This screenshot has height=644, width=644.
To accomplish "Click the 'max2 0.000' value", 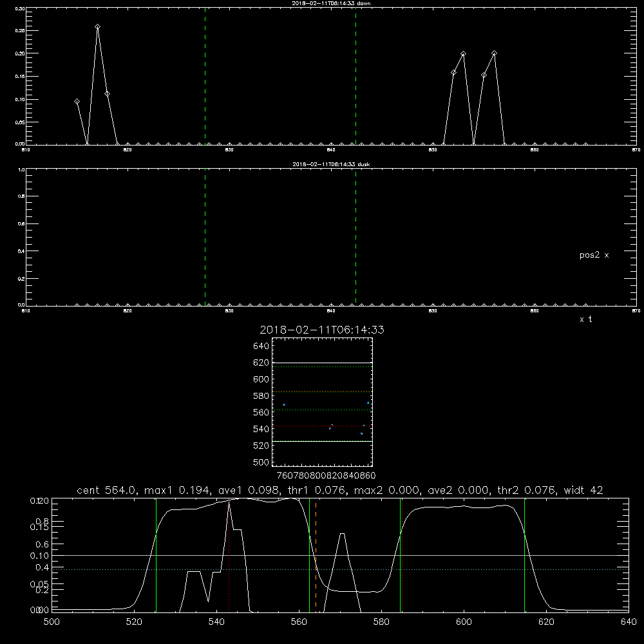I will coord(387,490).
